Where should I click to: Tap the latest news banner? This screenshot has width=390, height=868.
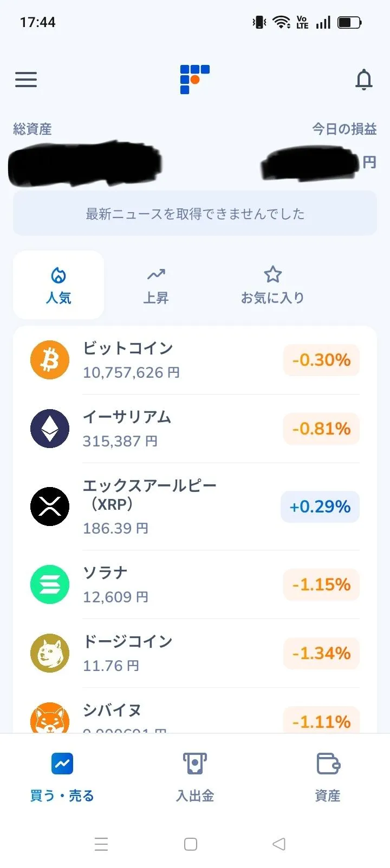click(x=195, y=213)
